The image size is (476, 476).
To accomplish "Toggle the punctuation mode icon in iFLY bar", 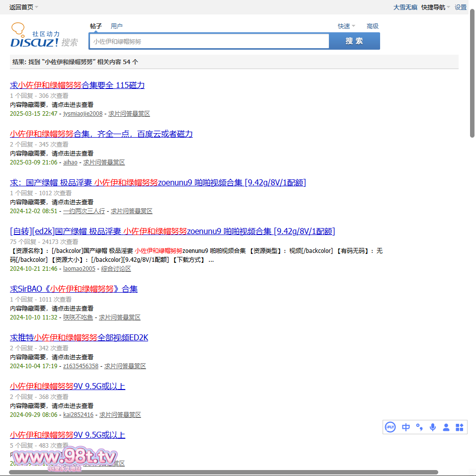I will click(419, 427).
